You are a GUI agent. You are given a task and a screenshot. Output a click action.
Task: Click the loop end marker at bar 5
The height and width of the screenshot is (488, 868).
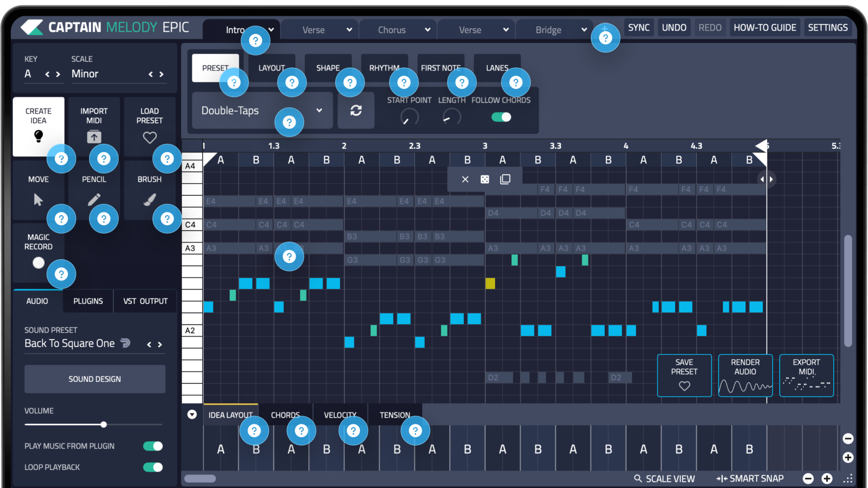762,145
